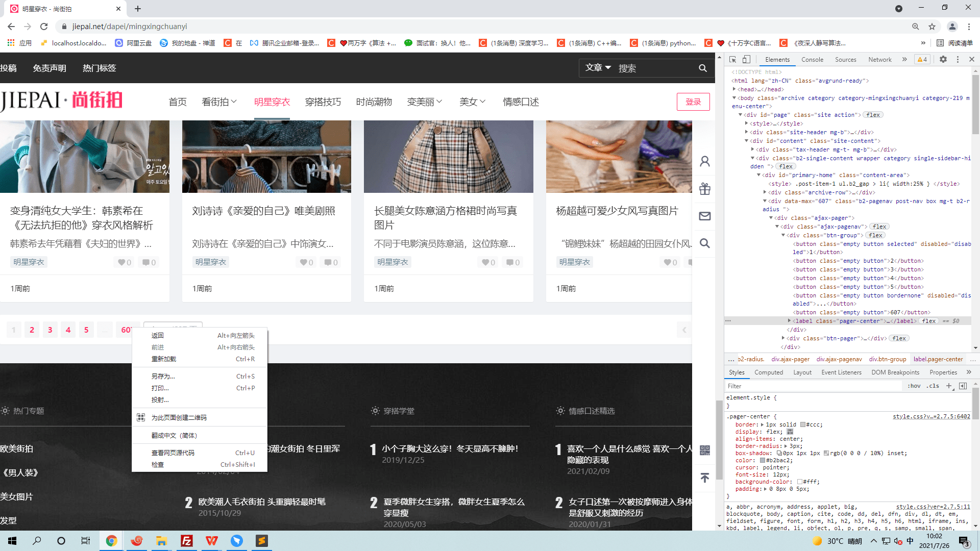Click the 登录 login button

[x=693, y=102]
